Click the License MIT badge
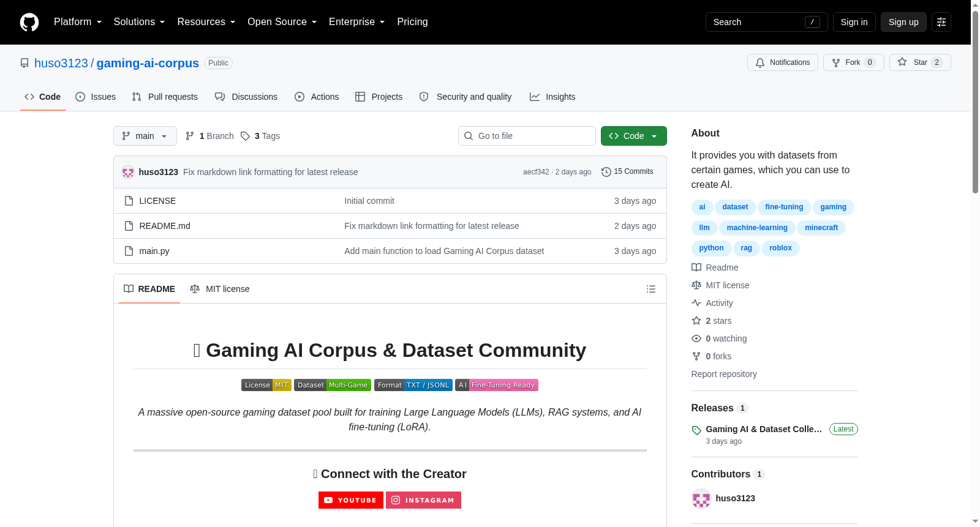 (266, 385)
